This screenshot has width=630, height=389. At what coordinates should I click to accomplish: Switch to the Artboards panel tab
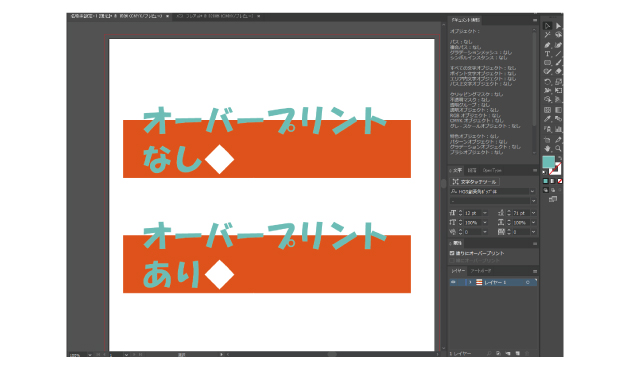[481, 271]
